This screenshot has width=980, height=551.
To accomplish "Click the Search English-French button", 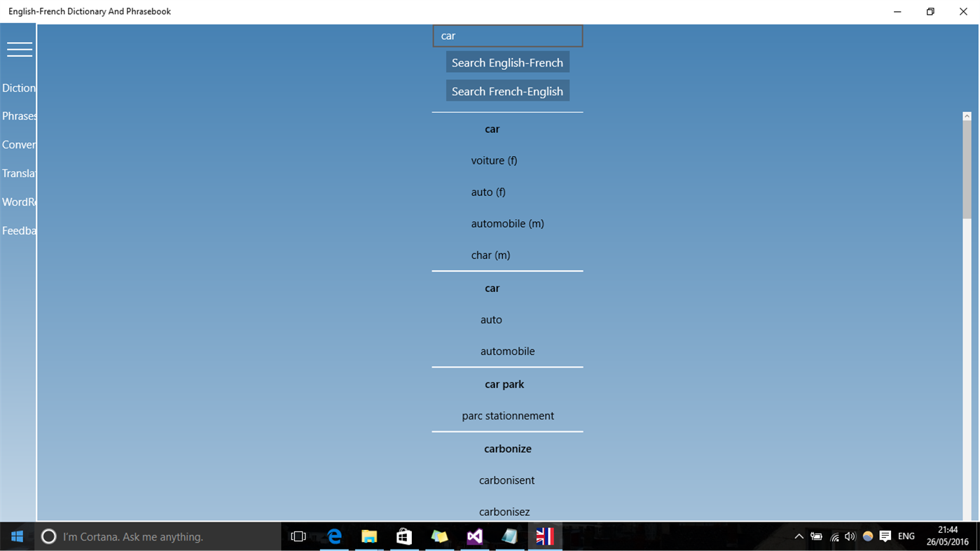I will click(507, 62).
